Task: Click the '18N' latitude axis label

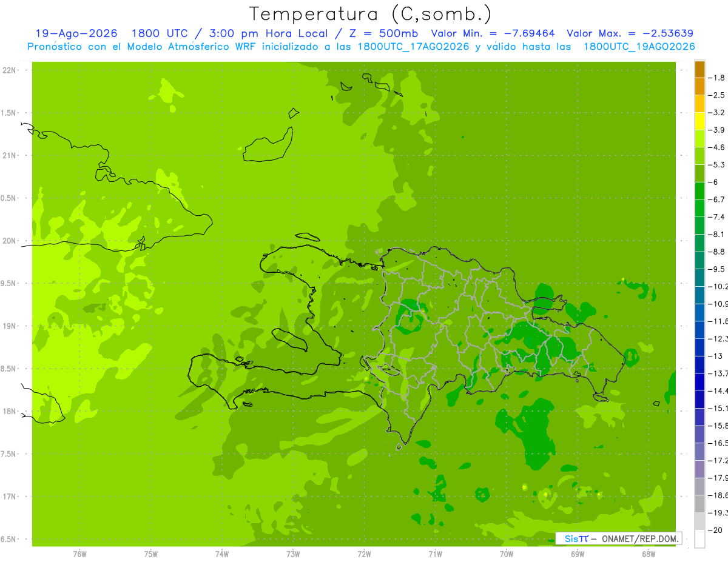Action: [9, 412]
